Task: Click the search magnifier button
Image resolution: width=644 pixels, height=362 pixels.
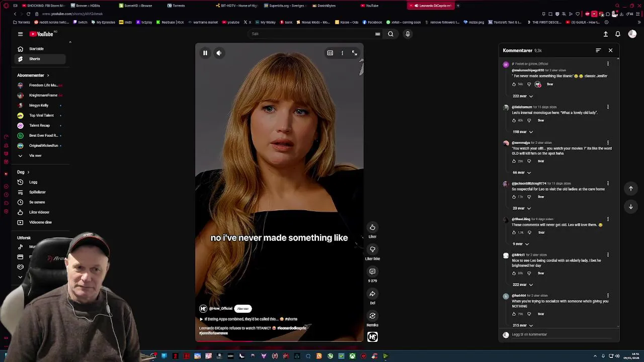Action: (390, 34)
